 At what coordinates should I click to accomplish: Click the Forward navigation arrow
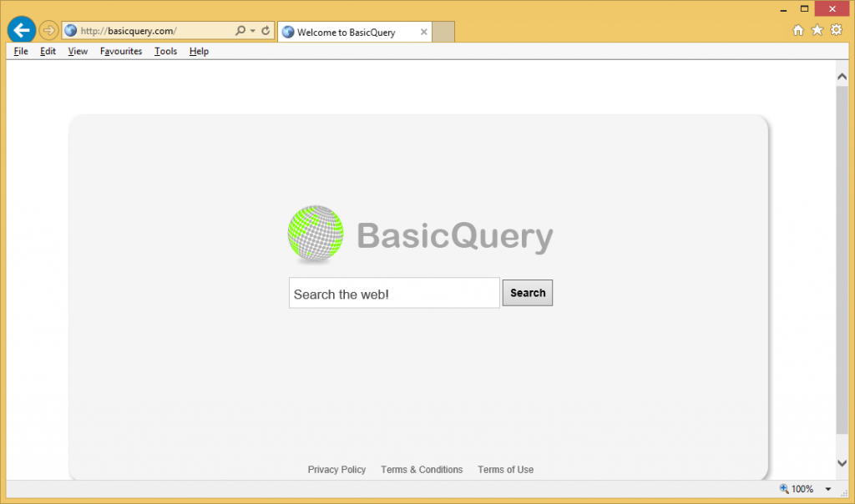coord(48,31)
